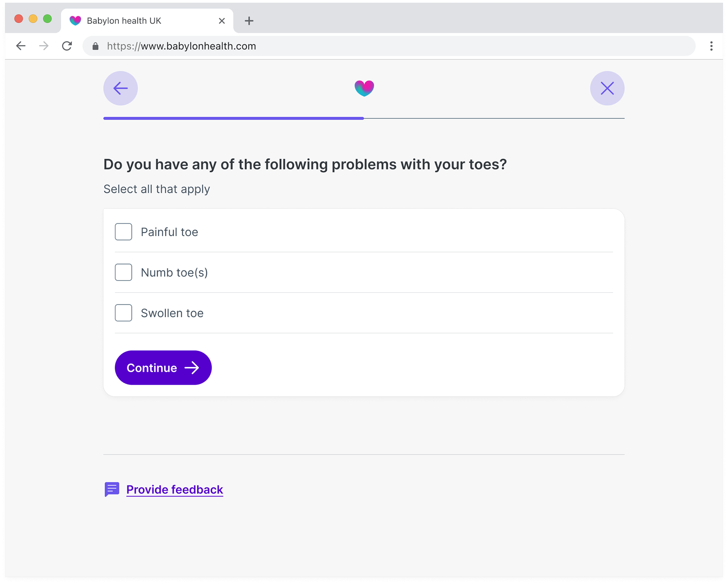Click the padlock site security icon
The image size is (728, 584).
pyautogui.click(x=96, y=46)
